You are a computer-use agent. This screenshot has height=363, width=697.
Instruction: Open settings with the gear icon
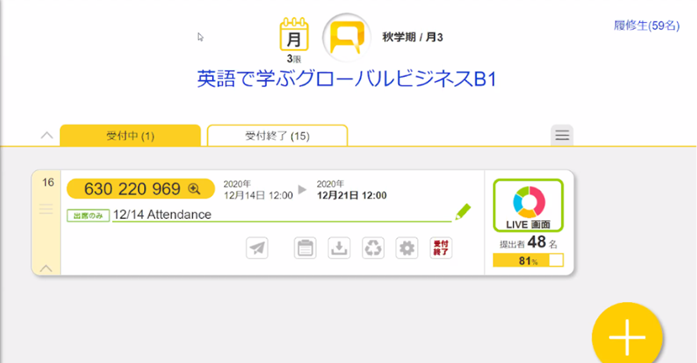tap(407, 248)
